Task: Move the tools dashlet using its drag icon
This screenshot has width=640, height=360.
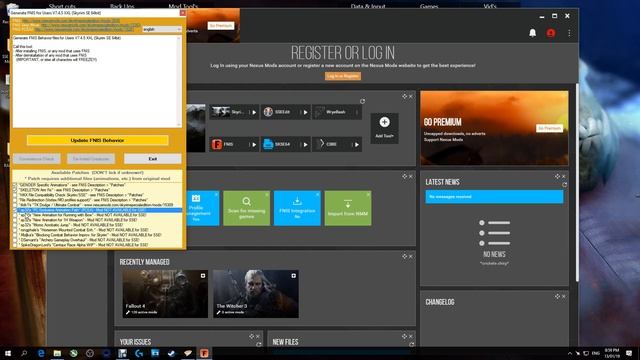Action: (404, 96)
